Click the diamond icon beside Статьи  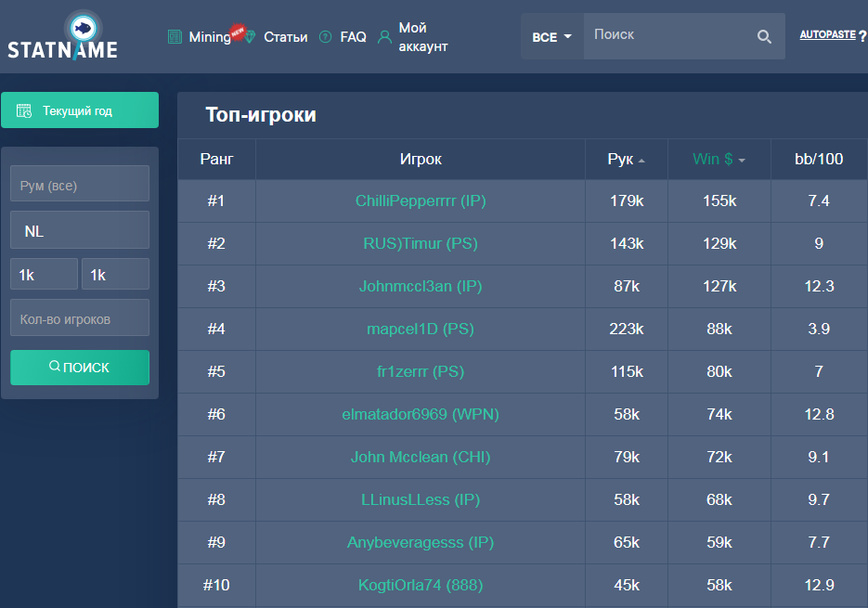tap(249, 37)
